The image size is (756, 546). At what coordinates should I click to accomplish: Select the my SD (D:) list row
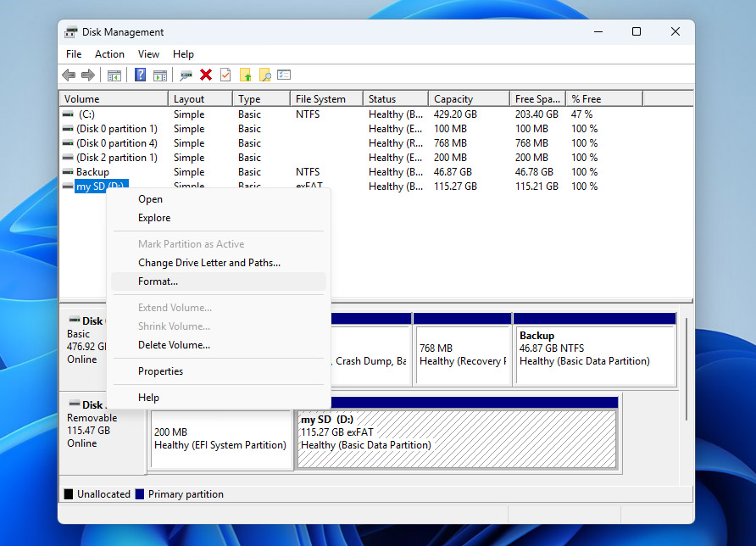tap(376, 187)
